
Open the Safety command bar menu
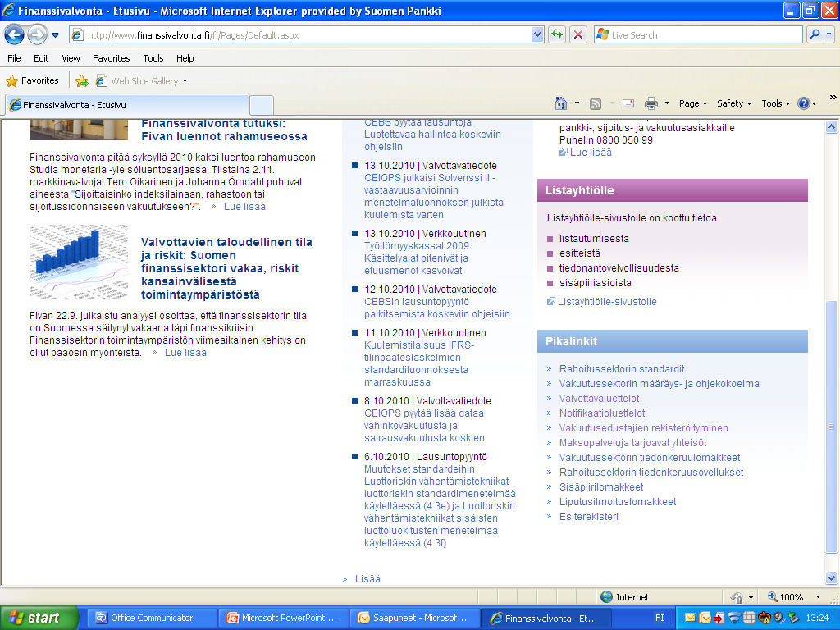(734, 103)
